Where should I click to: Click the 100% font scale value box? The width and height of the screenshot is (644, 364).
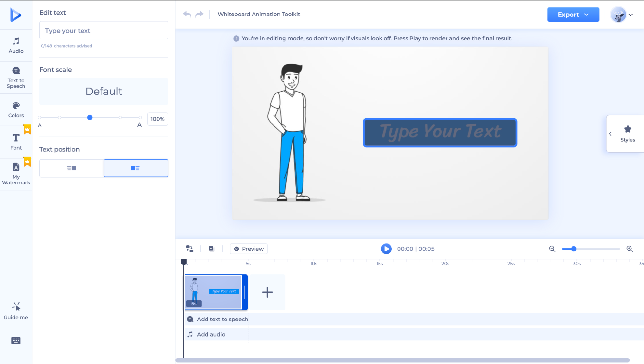click(x=158, y=119)
